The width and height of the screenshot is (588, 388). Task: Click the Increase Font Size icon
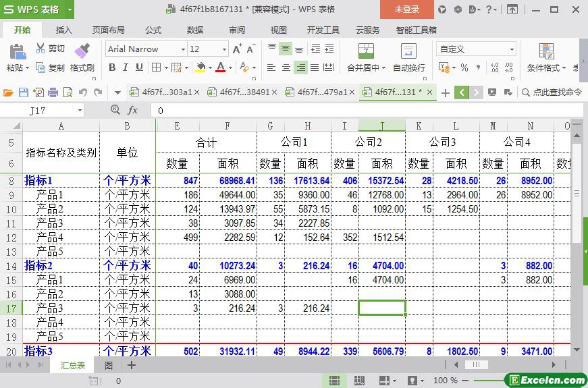click(237, 49)
